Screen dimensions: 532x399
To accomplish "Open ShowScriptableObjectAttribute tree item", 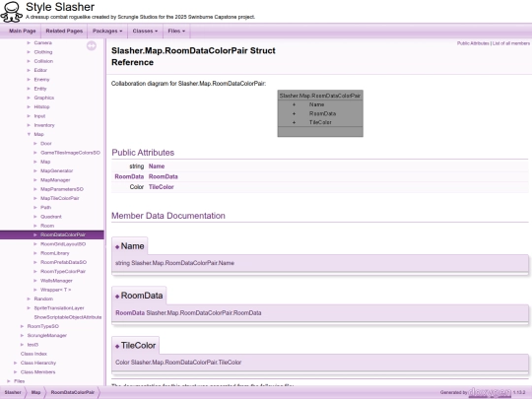I will pos(68,317).
